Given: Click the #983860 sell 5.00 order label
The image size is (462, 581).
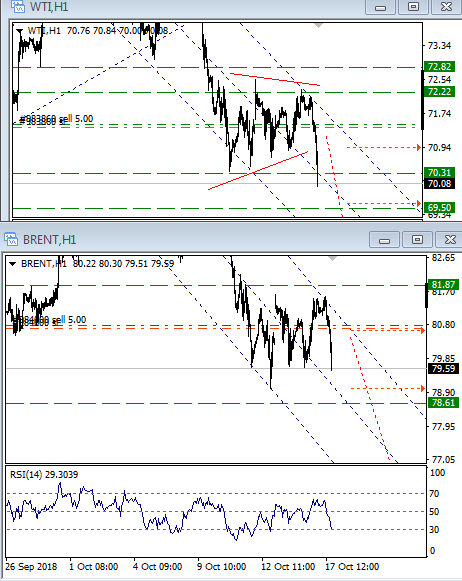Looking at the screenshot, I should (x=56, y=119).
